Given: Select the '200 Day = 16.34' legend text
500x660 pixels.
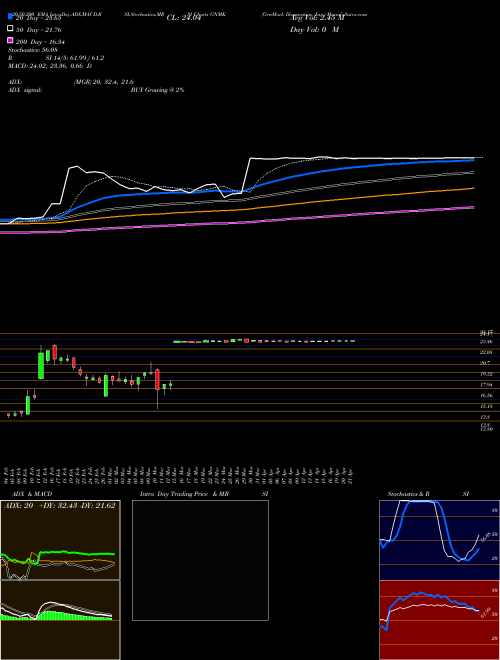Looking at the screenshot, I should [x=40, y=42].
